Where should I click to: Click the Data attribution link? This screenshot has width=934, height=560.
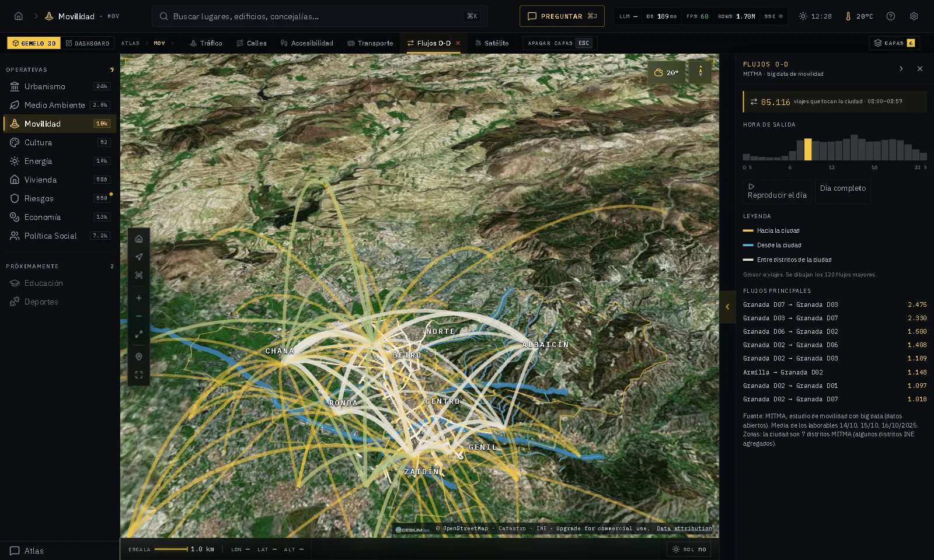pos(684,528)
